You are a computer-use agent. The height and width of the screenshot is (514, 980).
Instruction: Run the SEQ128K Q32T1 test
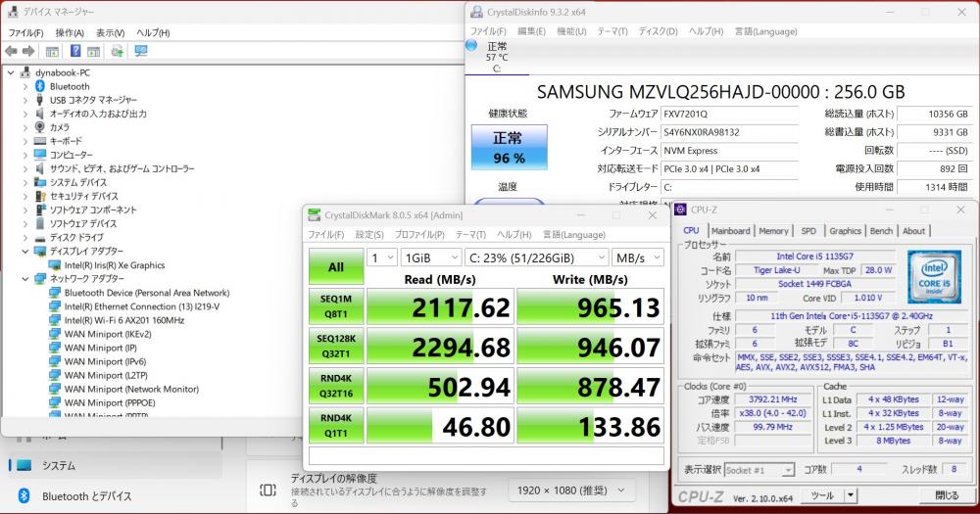336,346
